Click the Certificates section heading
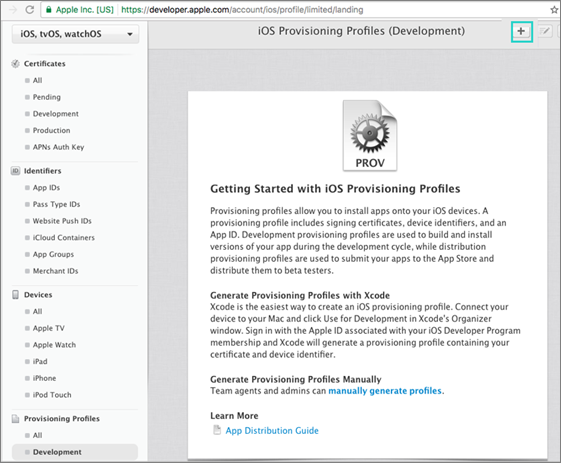 click(x=45, y=64)
